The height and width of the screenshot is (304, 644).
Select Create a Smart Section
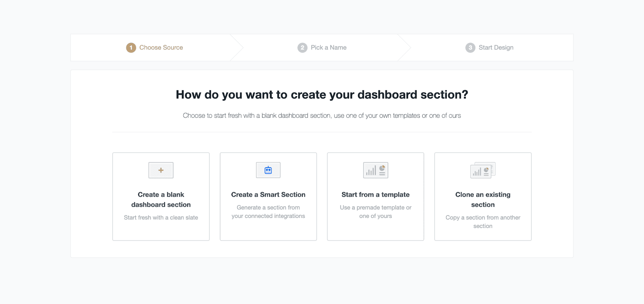tap(268, 197)
